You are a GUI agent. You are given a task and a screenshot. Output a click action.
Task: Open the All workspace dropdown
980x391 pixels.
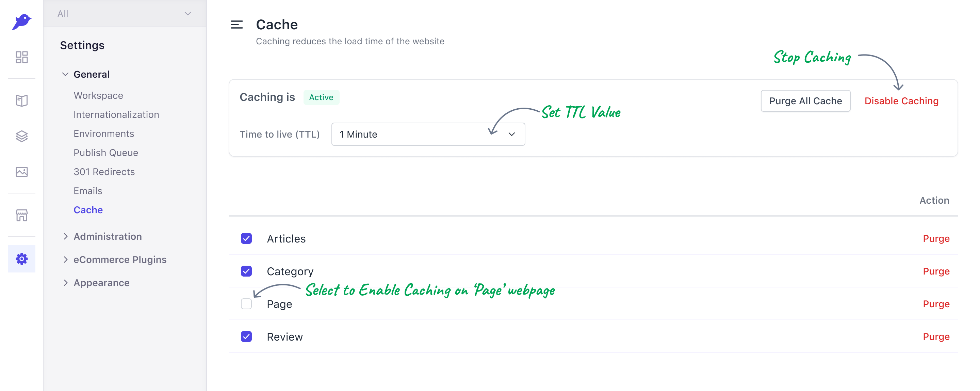coord(125,14)
